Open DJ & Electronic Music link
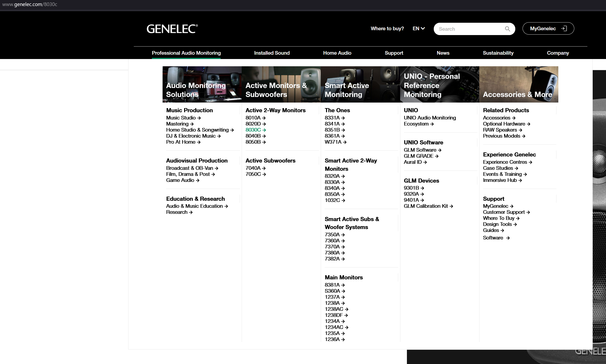The height and width of the screenshot is (364, 606). [193, 136]
